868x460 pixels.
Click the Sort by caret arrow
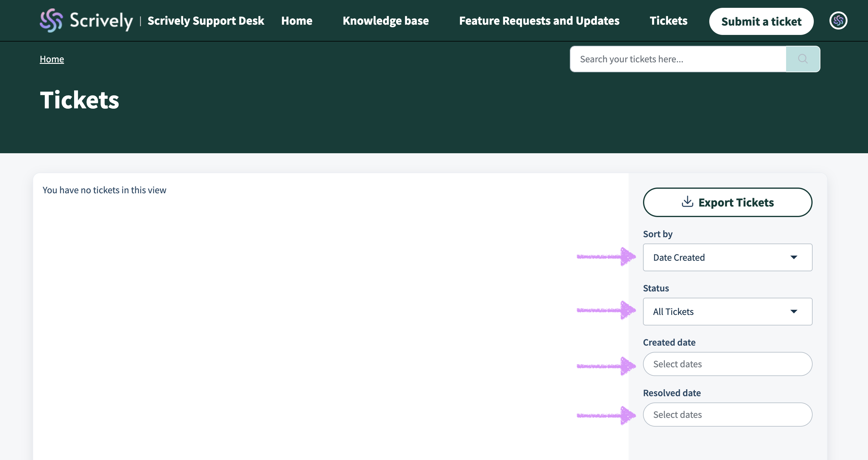tap(794, 257)
